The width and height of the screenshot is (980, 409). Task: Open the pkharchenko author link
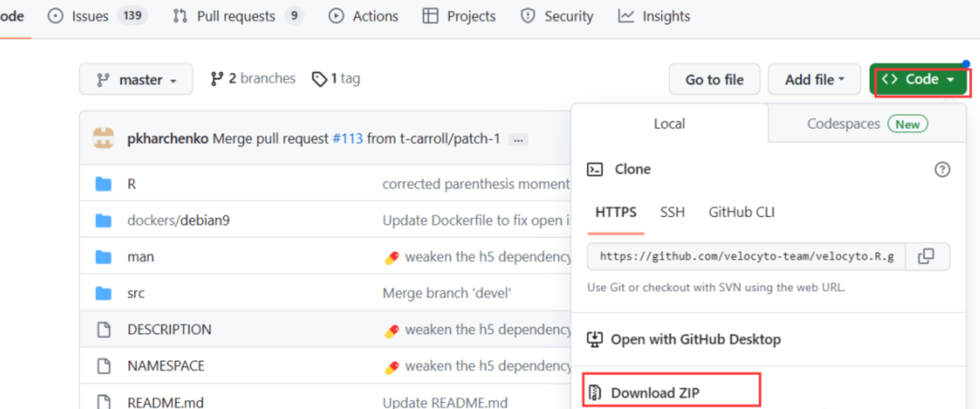pos(168,139)
